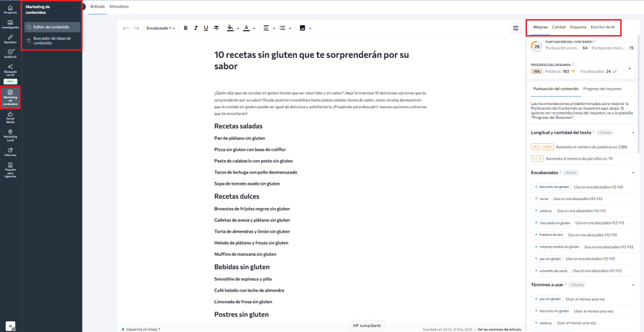Click the strikethrough formatting icon

[x=216, y=28]
